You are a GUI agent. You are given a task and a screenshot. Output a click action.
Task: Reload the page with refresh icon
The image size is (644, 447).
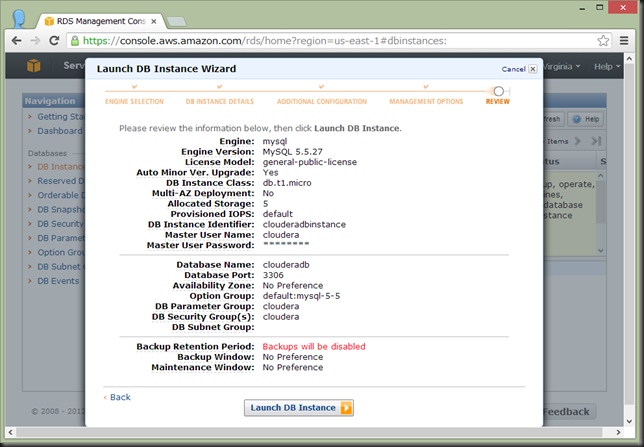[x=54, y=41]
